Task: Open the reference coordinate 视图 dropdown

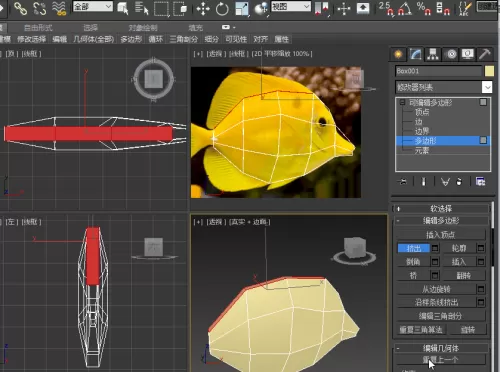Action: (x=291, y=7)
